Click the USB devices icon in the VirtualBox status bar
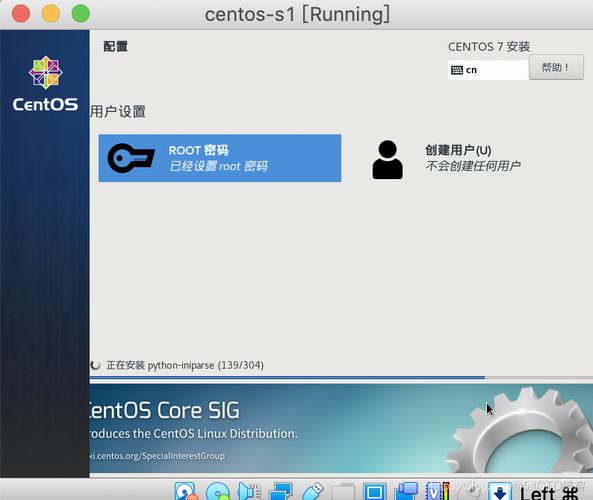 coord(312,491)
